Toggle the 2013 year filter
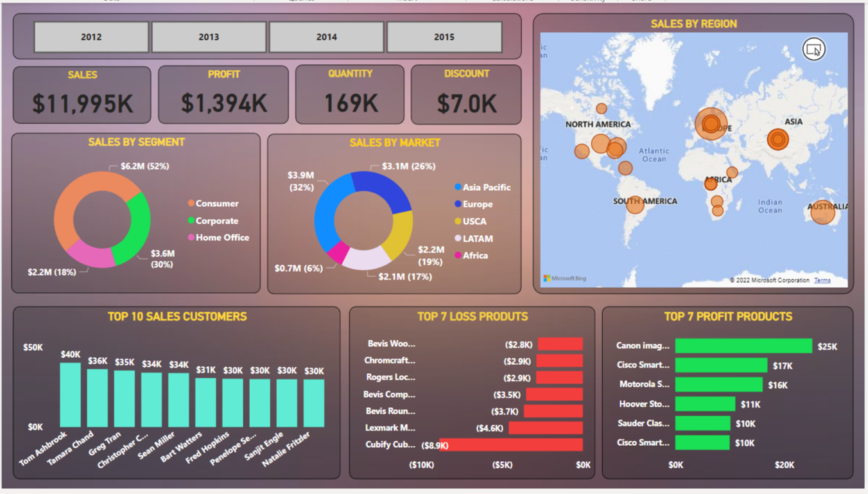Image resolution: width=868 pixels, height=494 pixels. (x=209, y=37)
